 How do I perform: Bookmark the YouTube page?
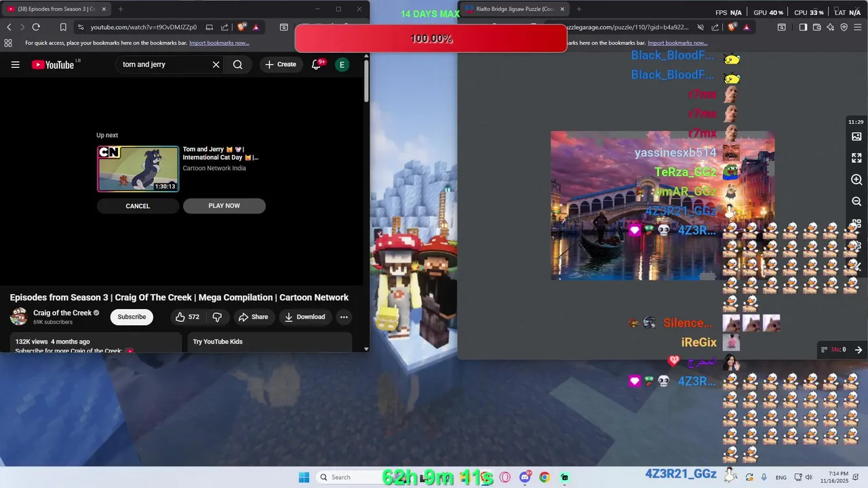click(x=63, y=27)
